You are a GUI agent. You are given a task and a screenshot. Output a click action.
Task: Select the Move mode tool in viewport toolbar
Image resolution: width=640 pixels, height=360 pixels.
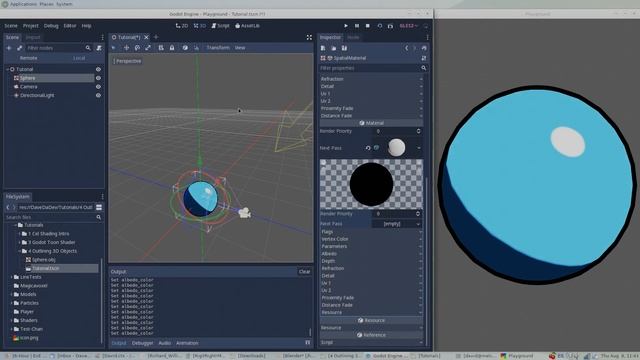tap(127, 48)
